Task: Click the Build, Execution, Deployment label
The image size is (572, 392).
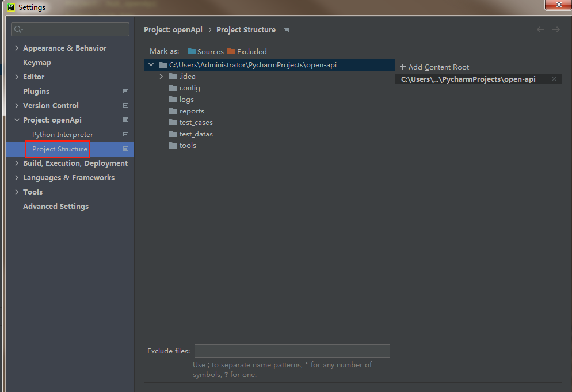Action: (75, 163)
